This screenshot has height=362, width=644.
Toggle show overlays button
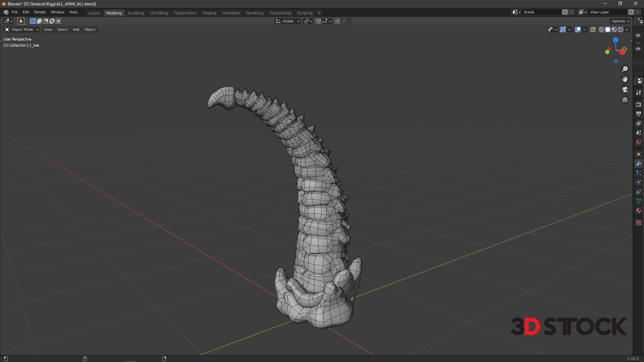(578, 29)
